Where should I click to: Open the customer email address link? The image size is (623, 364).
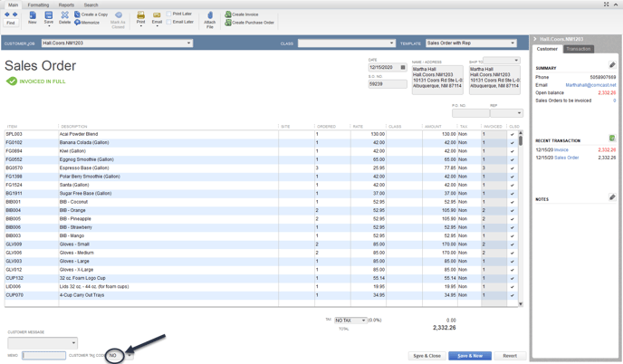[x=590, y=85]
